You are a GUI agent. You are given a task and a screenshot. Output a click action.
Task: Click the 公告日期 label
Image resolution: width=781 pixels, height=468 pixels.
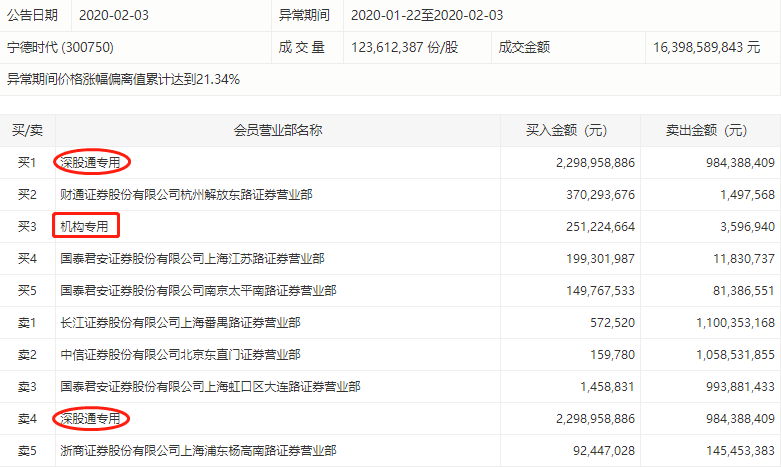coord(32,15)
